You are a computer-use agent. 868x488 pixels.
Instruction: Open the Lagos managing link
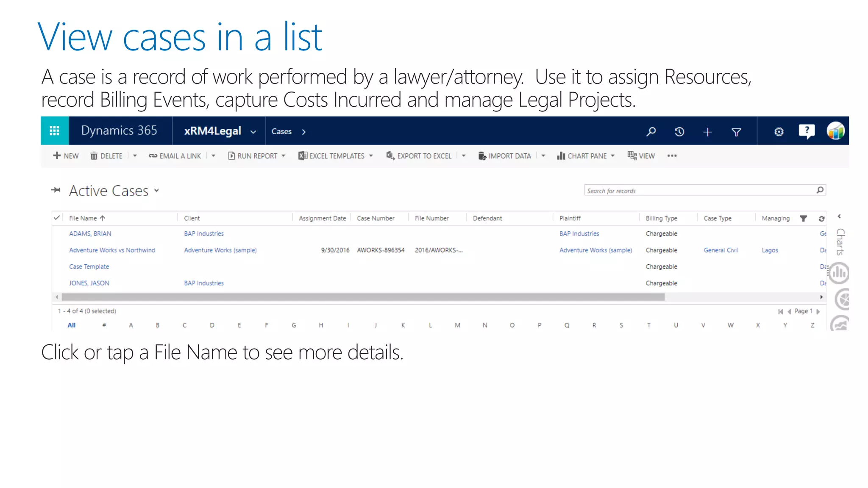click(x=770, y=250)
